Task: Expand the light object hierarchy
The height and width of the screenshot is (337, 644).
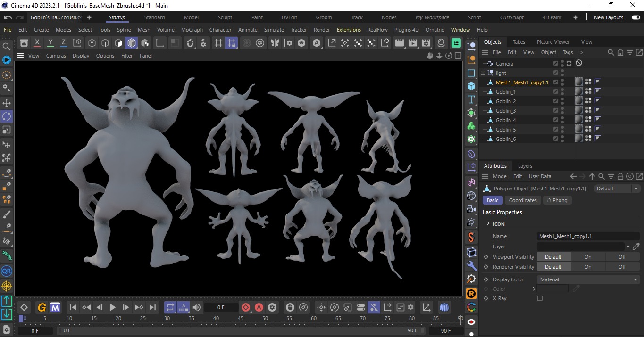Action: (x=483, y=73)
